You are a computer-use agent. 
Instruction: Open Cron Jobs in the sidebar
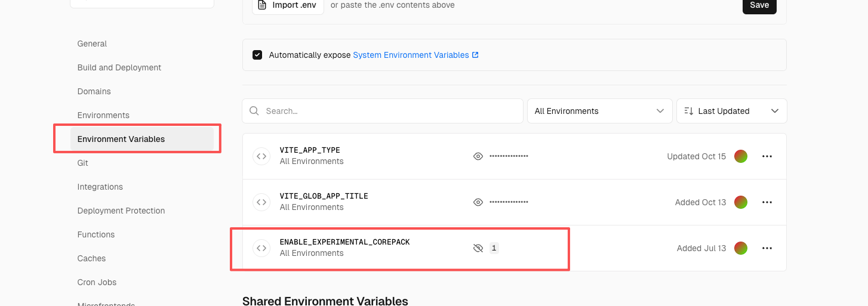pyautogui.click(x=97, y=282)
